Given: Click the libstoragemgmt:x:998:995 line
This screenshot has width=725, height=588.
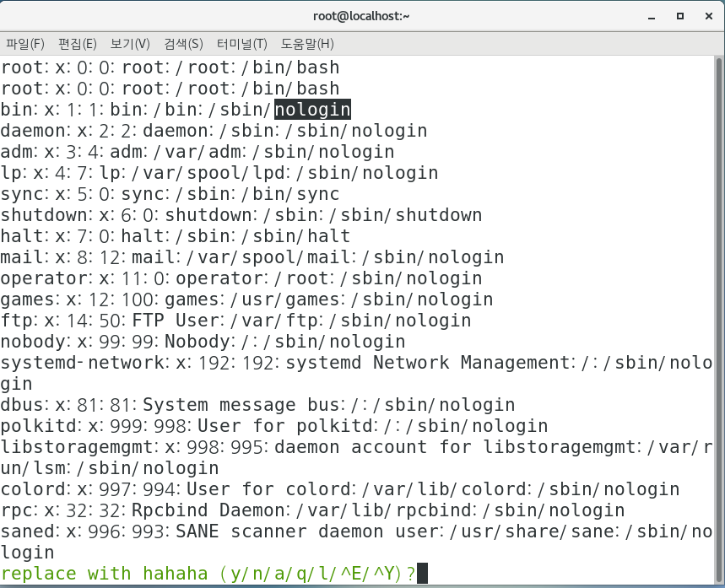Looking at the screenshot, I should [356, 457].
